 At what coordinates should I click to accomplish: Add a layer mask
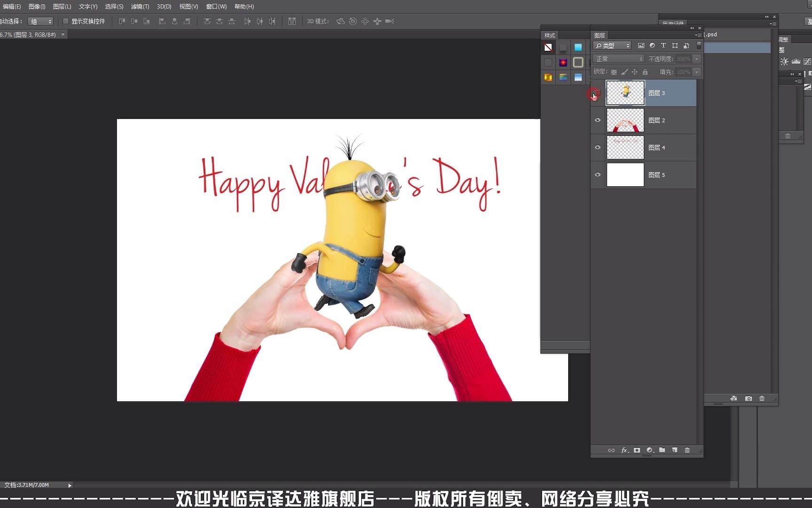point(637,450)
